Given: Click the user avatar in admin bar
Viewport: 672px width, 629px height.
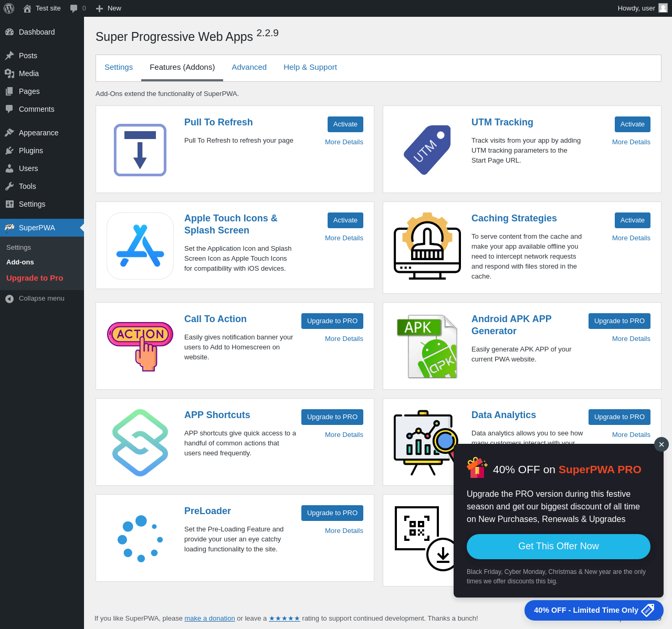Looking at the screenshot, I should pyautogui.click(x=663, y=8).
